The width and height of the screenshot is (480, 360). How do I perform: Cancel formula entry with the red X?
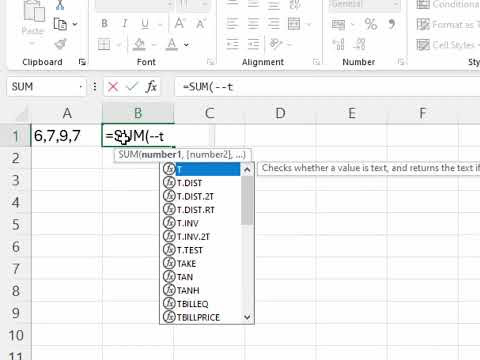(113, 87)
